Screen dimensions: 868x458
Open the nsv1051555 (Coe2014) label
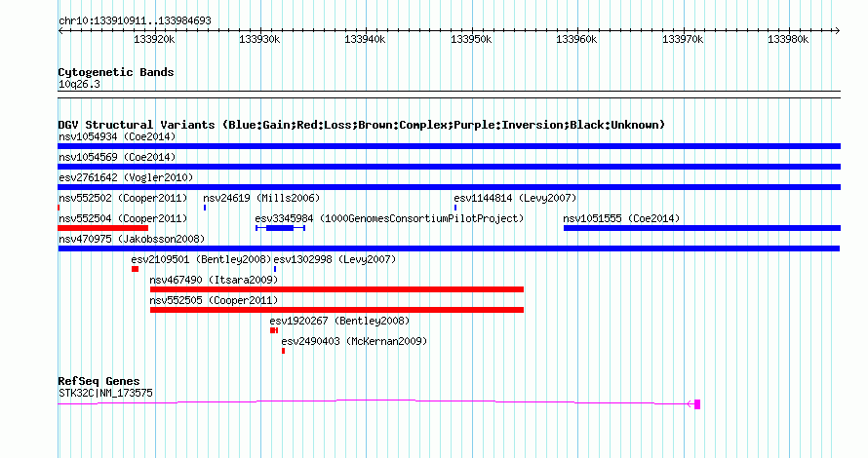(x=621, y=218)
